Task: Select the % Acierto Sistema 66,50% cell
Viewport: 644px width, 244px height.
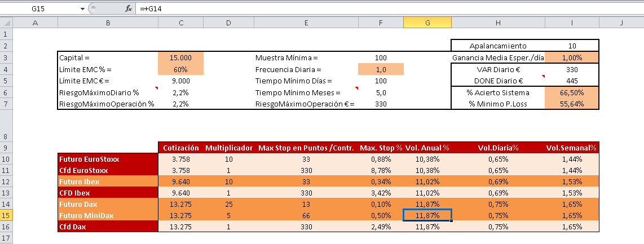Action: click(x=572, y=92)
